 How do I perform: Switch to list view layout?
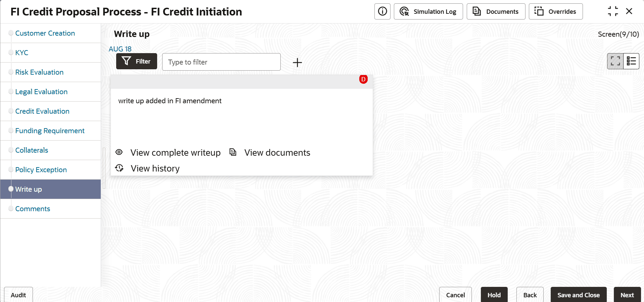(x=631, y=61)
